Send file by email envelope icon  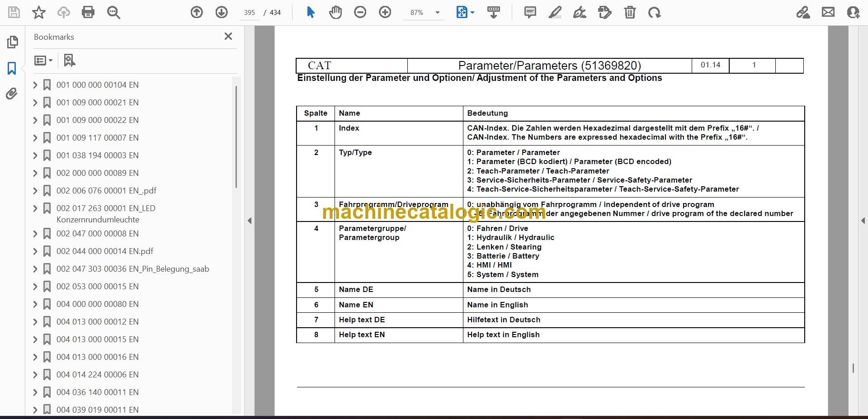(828, 12)
